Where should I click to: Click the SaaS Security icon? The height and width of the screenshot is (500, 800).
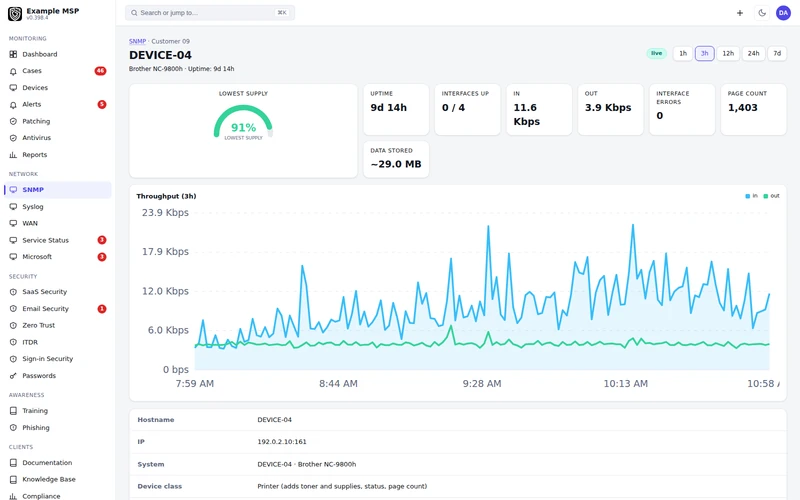[13, 292]
